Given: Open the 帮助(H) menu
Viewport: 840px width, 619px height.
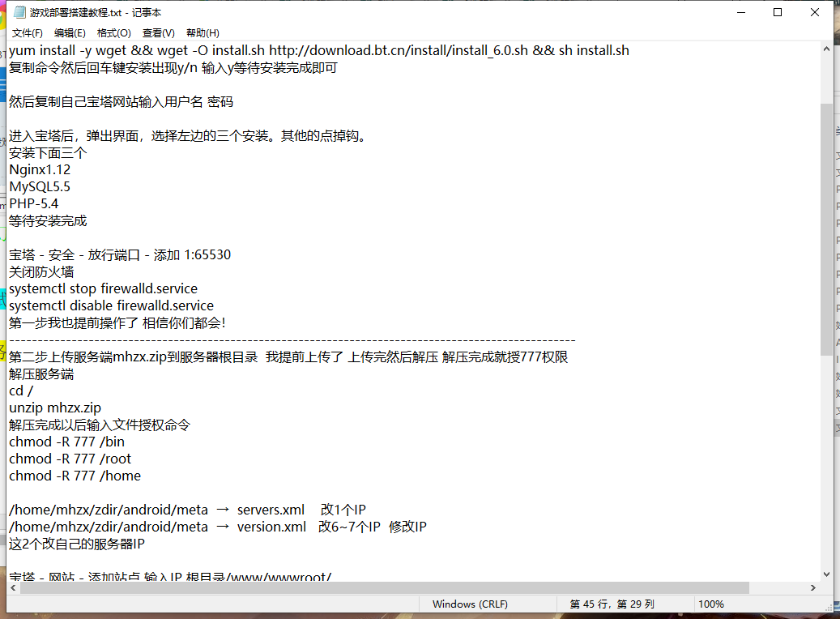Looking at the screenshot, I should point(203,33).
